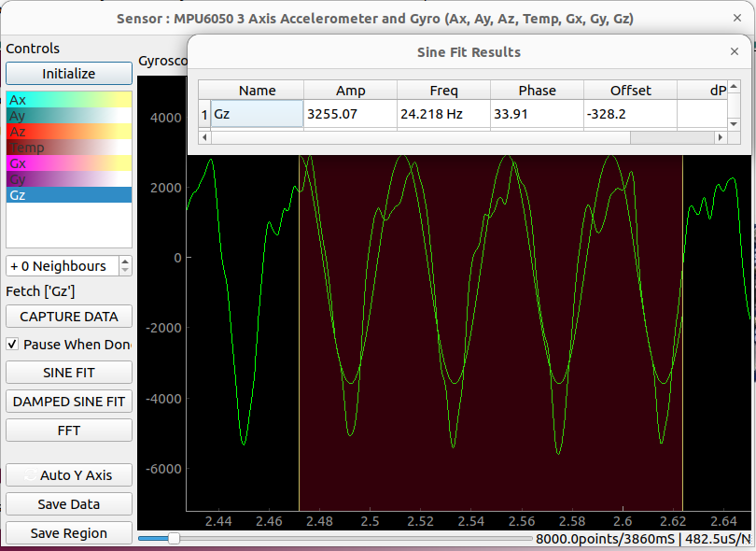Screen dimensions: 756x551
Task: Select the Gx channel in list
Action: pyautogui.click(x=69, y=163)
